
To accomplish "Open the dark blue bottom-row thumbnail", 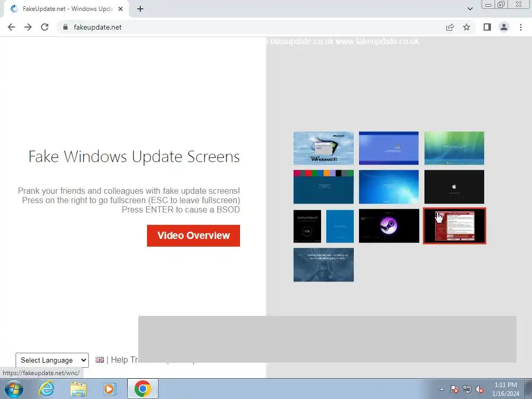I will 323,264.
